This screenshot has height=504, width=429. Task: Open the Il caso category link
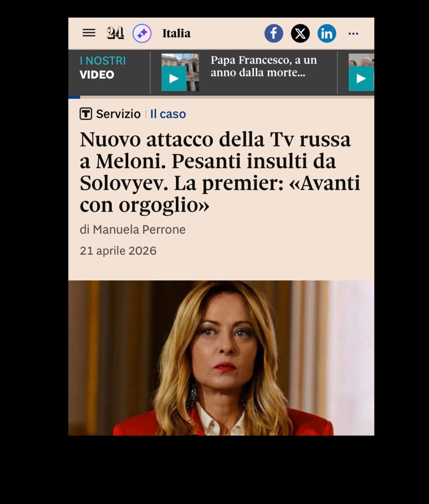pyautogui.click(x=168, y=114)
